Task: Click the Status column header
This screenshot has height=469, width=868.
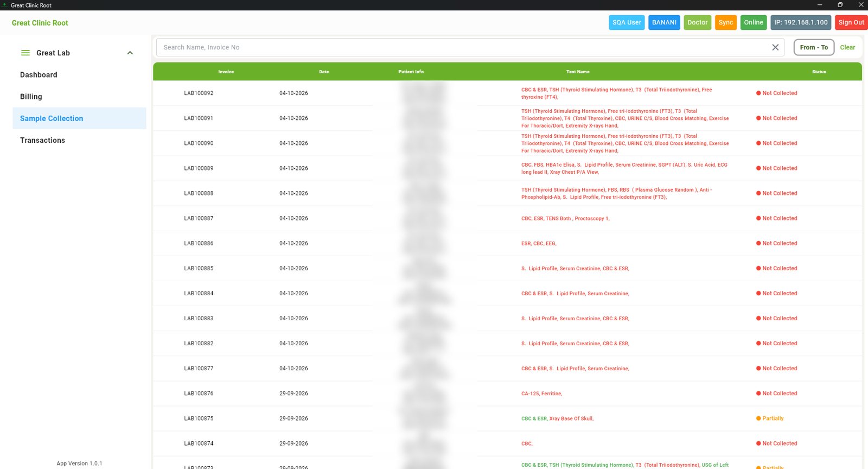Action: [x=819, y=72]
